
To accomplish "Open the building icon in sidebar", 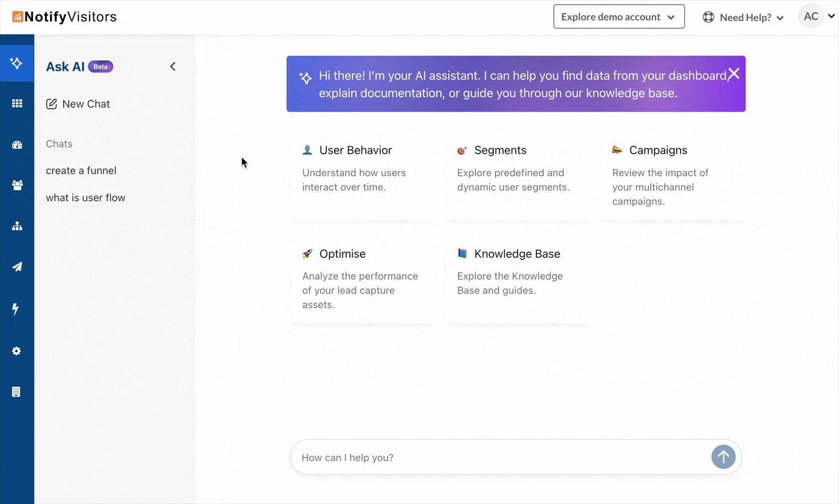I will [x=16, y=392].
